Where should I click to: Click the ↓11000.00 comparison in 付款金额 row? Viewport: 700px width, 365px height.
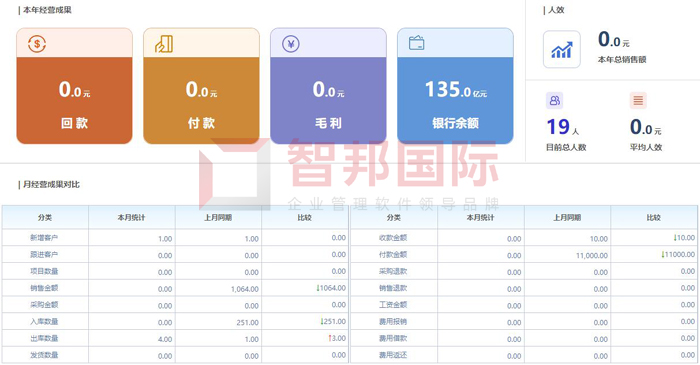click(x=678, y=254)
